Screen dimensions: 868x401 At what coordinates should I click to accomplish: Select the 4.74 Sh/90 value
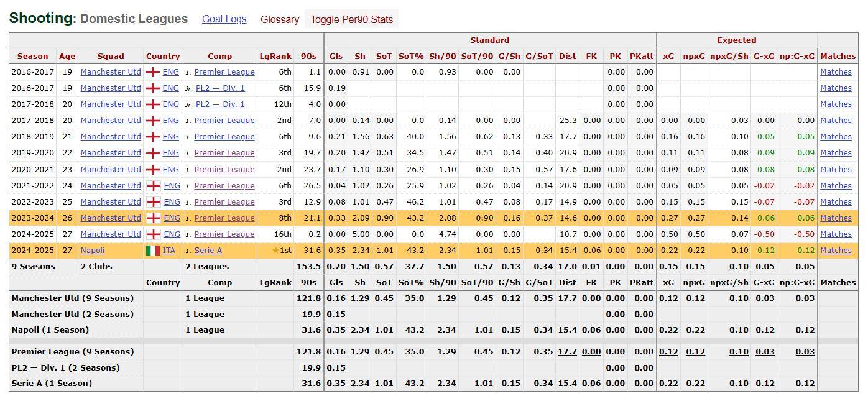pos(446,234)
